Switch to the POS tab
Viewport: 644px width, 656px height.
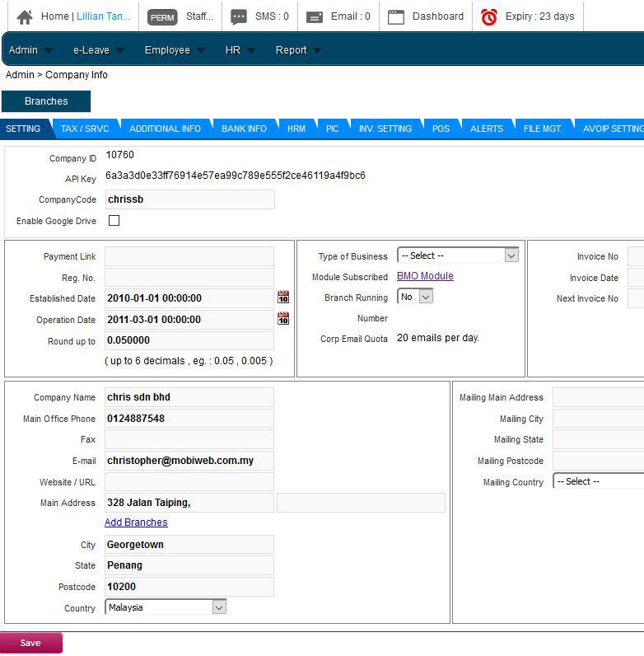coord(441,129)
